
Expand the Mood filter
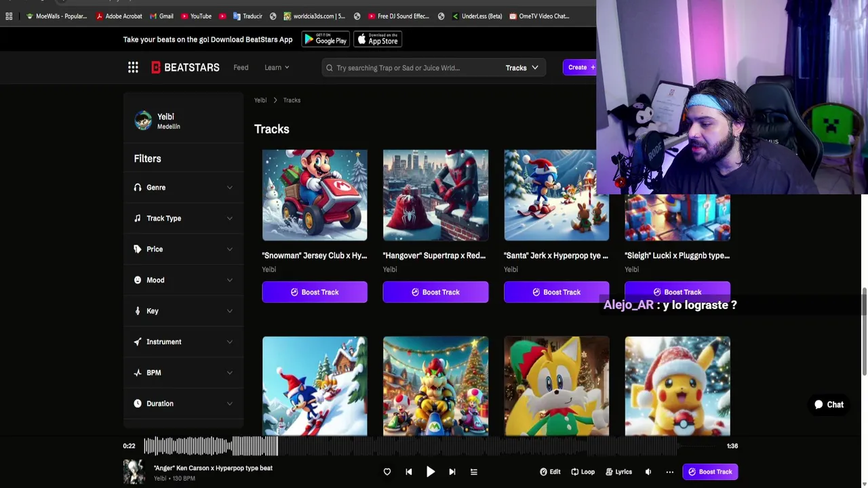coord(183,280)
